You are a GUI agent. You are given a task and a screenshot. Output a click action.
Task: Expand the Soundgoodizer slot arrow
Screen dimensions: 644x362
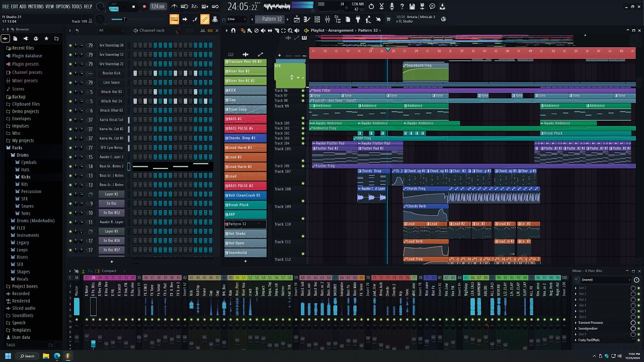576,328
